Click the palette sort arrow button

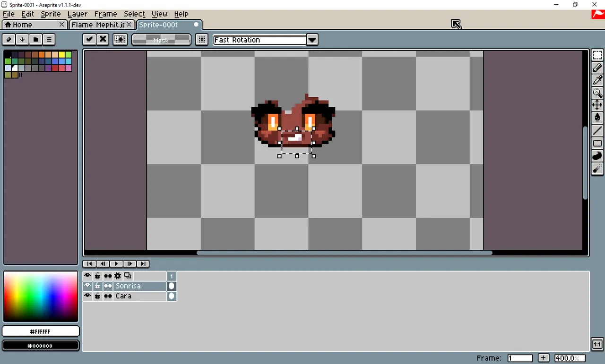(22, 40)
